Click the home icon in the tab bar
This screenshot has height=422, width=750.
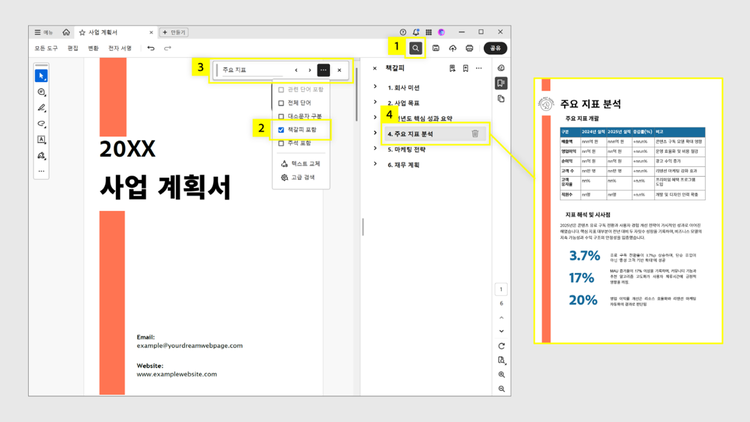(66, 32)
